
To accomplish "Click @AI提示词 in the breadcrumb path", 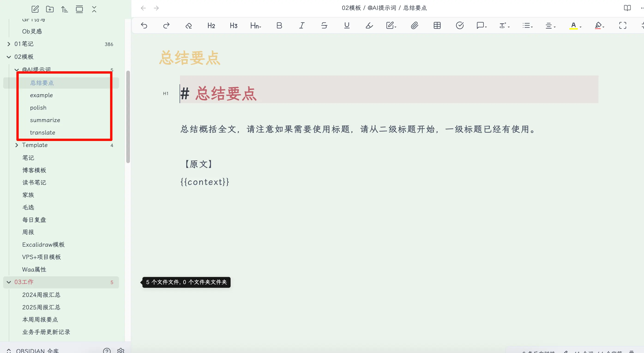I will [x=382, y=8].
